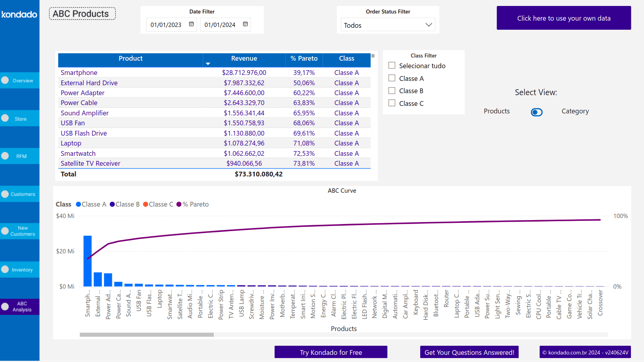644x362 pixels.
Task: Check the Classe C checkbox
Action: pos(392,103)
